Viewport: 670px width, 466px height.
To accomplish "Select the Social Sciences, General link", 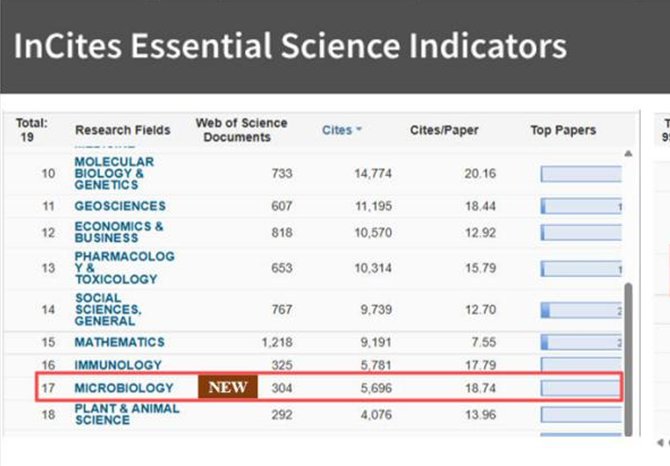I will click(x=110, y=310).
